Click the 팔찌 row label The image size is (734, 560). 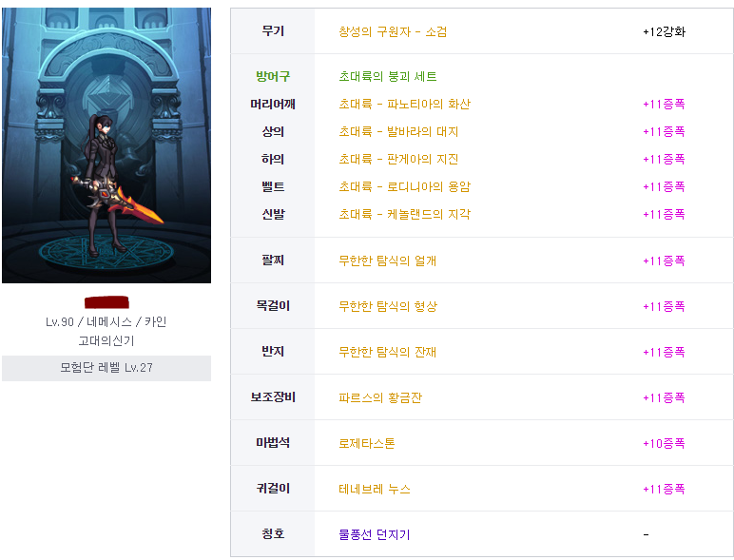(273, 261)
